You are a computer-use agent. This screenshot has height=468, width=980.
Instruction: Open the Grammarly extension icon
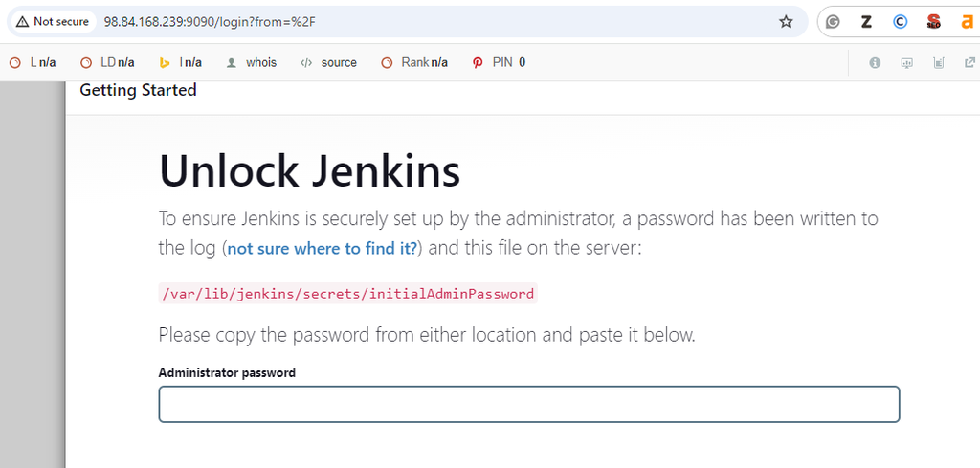tap(833, 22)
